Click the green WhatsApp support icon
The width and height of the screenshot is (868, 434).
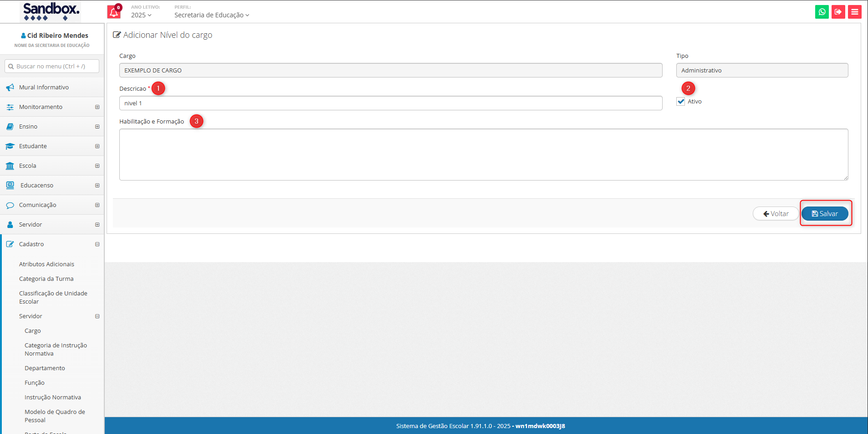tap(822, 12)
